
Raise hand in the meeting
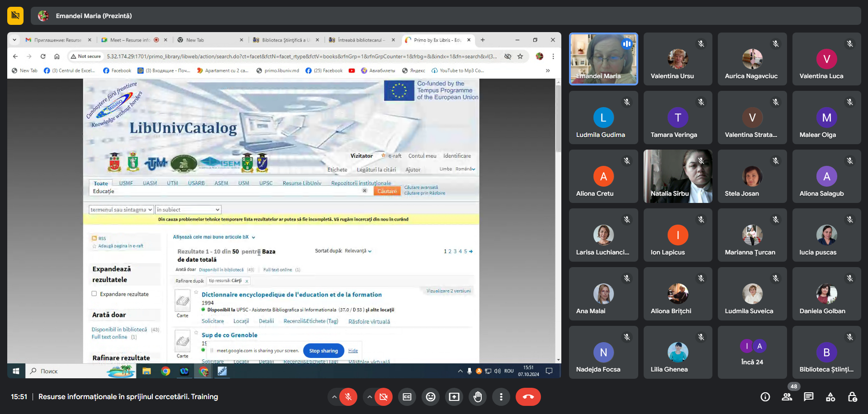(477, 397)
